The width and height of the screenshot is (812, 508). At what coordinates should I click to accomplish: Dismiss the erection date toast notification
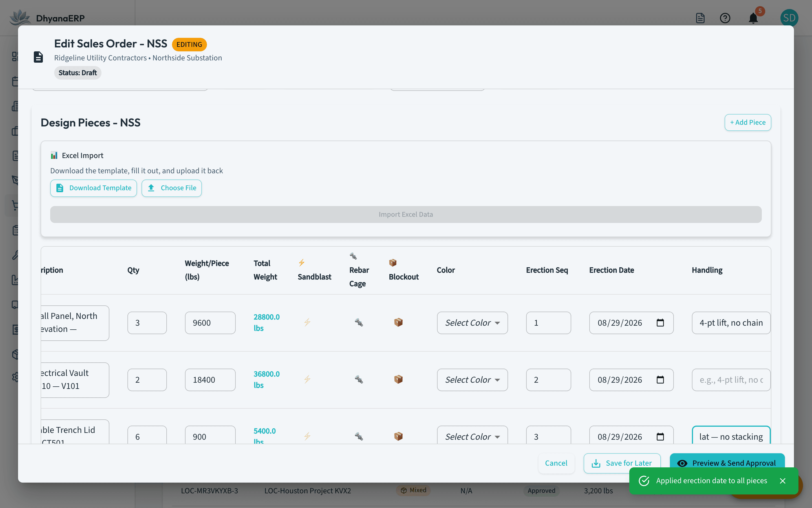pyautogui.click(x=782, y=481)
